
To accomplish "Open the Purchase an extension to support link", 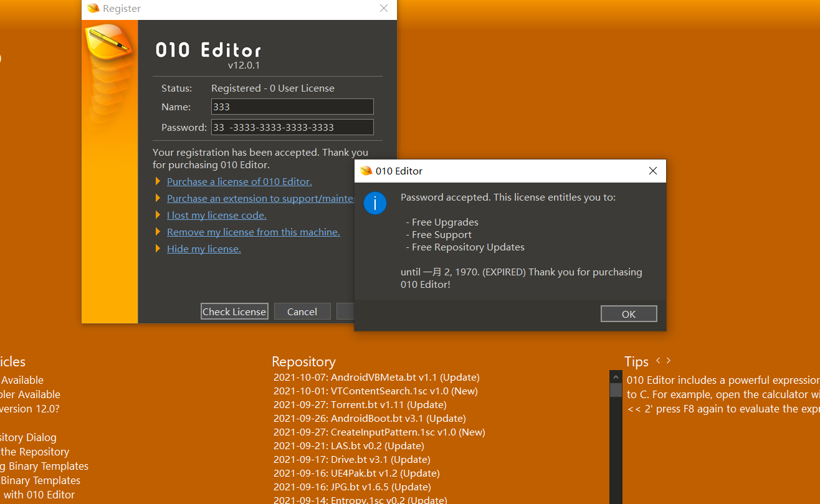I will tap(260, 199).
